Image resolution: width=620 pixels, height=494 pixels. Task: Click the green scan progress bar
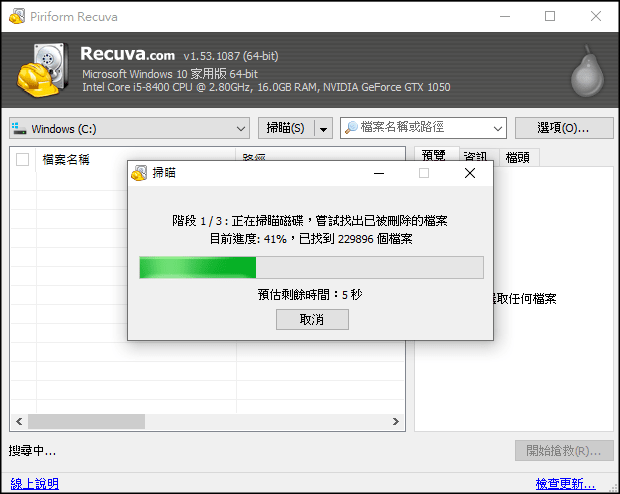pyautogui.click(x=312, y=267)
